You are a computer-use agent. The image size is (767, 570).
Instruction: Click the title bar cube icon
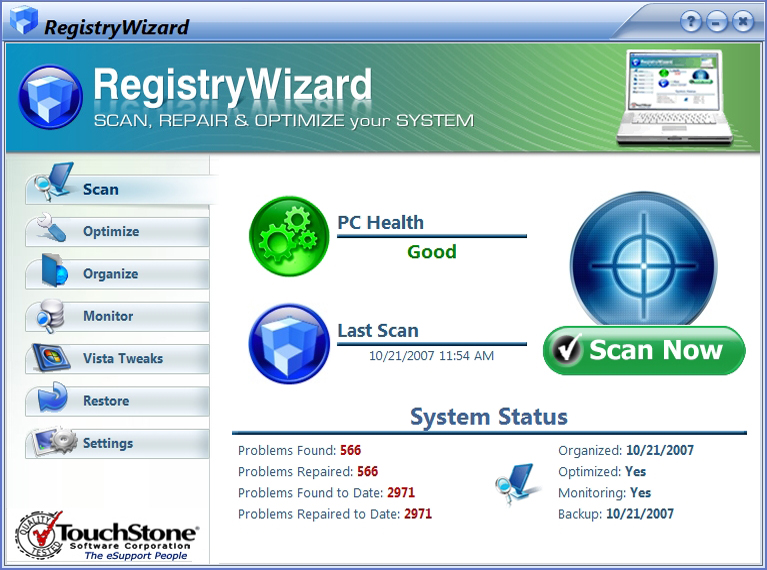point(23,20)
